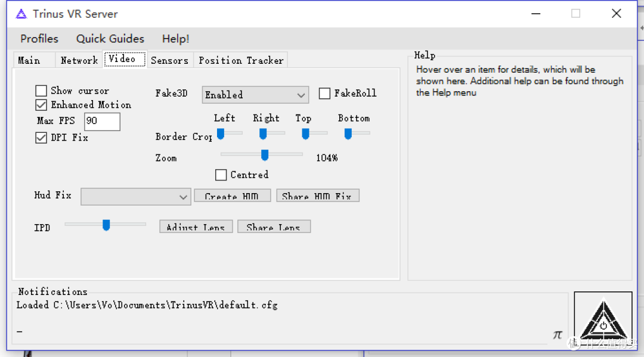Click the pi symbol near notifications

point(558,335)
